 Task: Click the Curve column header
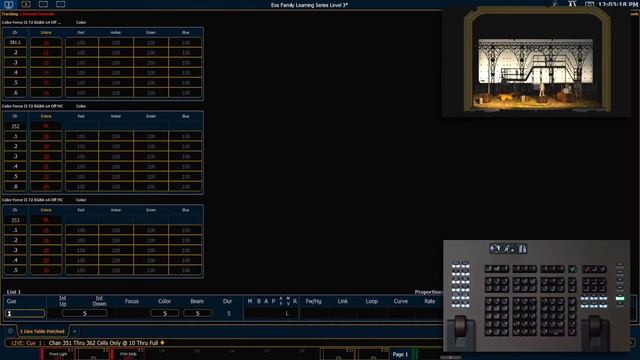point(400,301)
